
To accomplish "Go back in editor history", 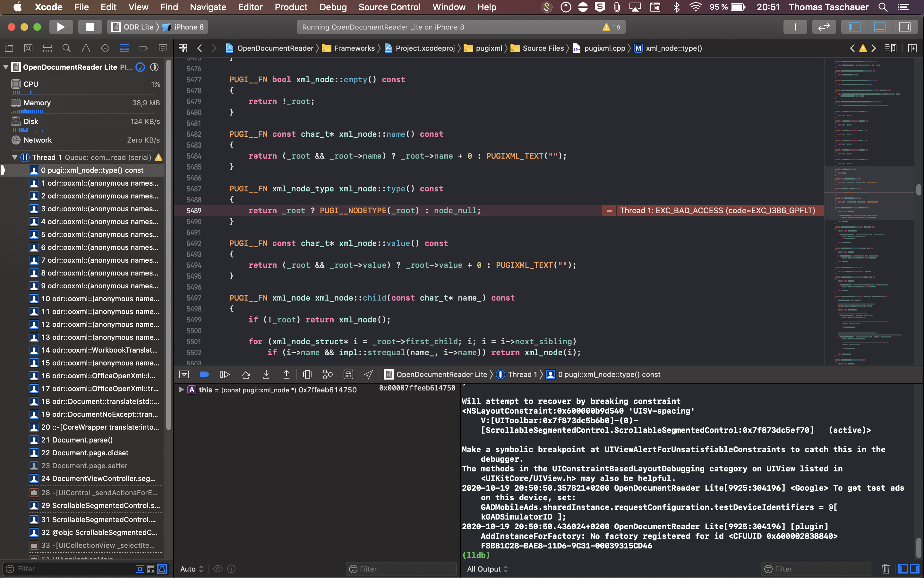I will click(x=200, y=48).
